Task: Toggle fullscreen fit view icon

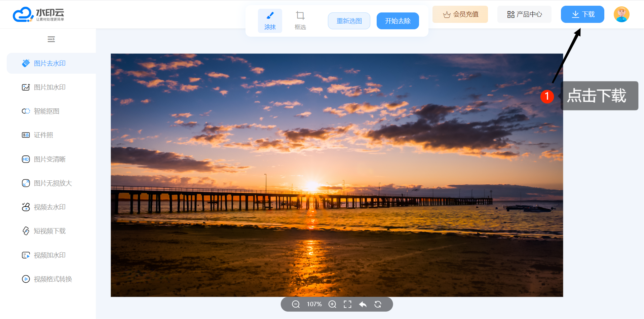Action: point(347,304)
